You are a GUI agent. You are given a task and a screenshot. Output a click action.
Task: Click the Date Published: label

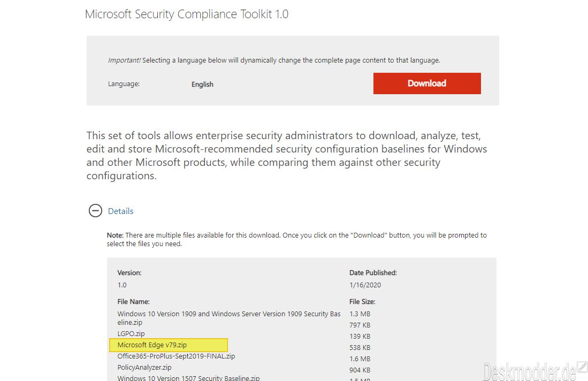(373, 272)
